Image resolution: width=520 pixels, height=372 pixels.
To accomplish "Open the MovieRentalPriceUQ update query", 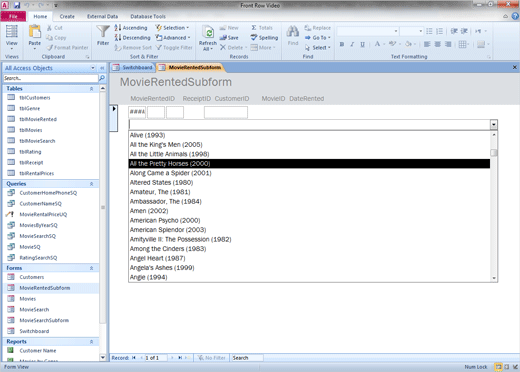I will pos(43,214).
